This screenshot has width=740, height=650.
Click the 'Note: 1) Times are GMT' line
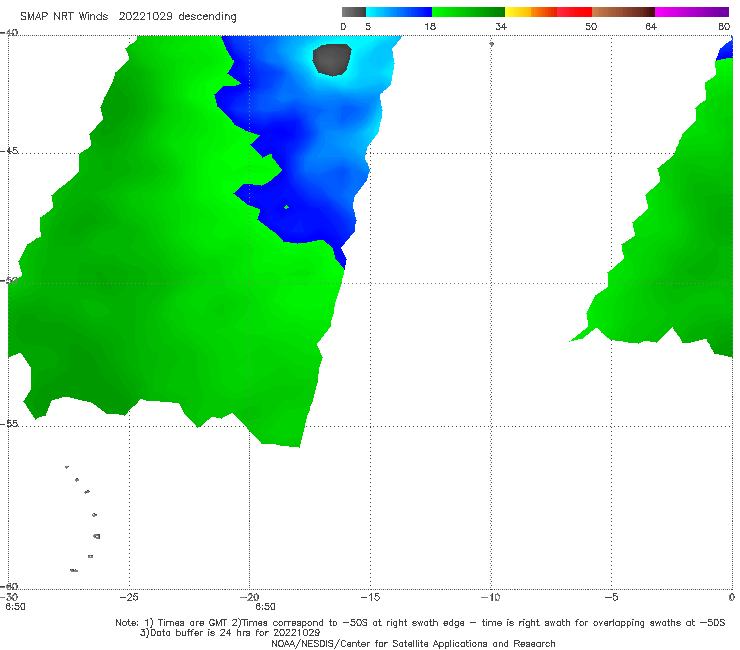pyautogui.click(x=420, y=623)
